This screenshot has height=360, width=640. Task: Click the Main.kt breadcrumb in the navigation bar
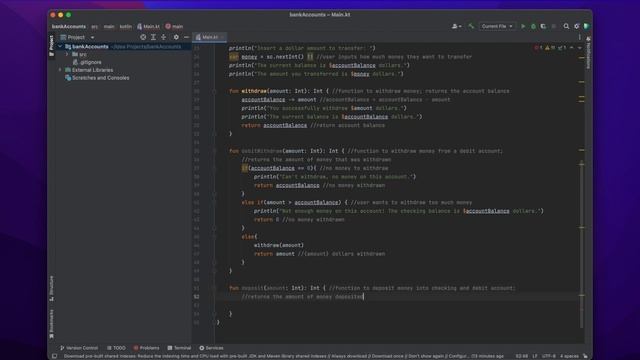(x=148, y=27)
